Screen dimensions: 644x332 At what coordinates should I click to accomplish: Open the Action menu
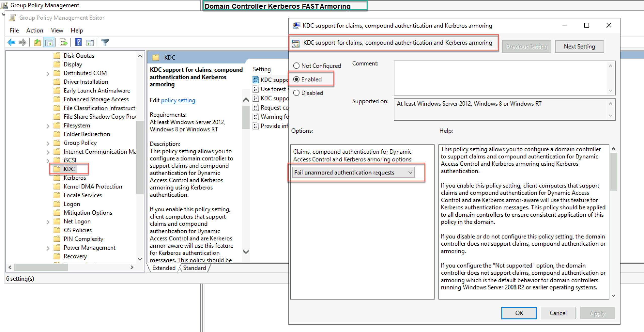tap(35, 30)
